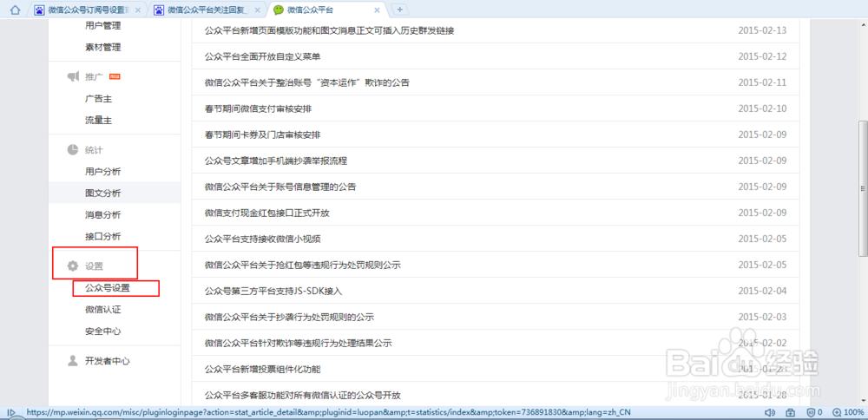Open notice 微信公众平台针对欺诈等违规行为处理结果公示

298,343
